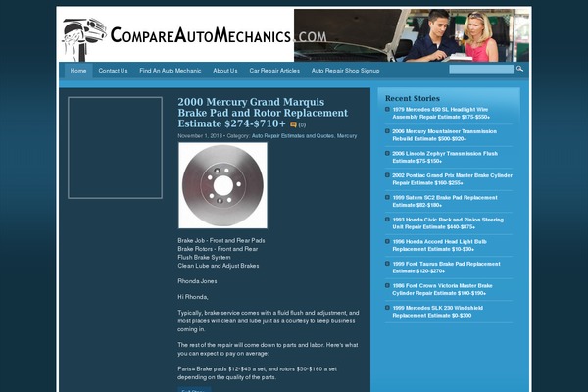
Task: Click bullet icon beside 1979 Mercedes 450 SL story
Action: click(387, 109)
